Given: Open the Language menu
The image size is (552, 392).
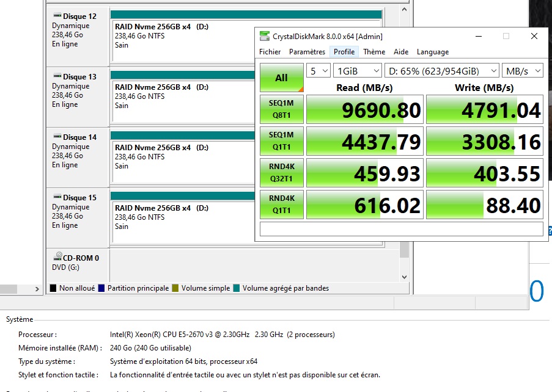Looking at the screenshot, I should 433,52.
